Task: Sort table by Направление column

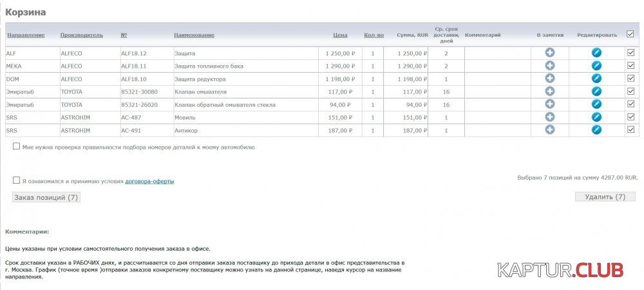Action: [x=25, y=35]
